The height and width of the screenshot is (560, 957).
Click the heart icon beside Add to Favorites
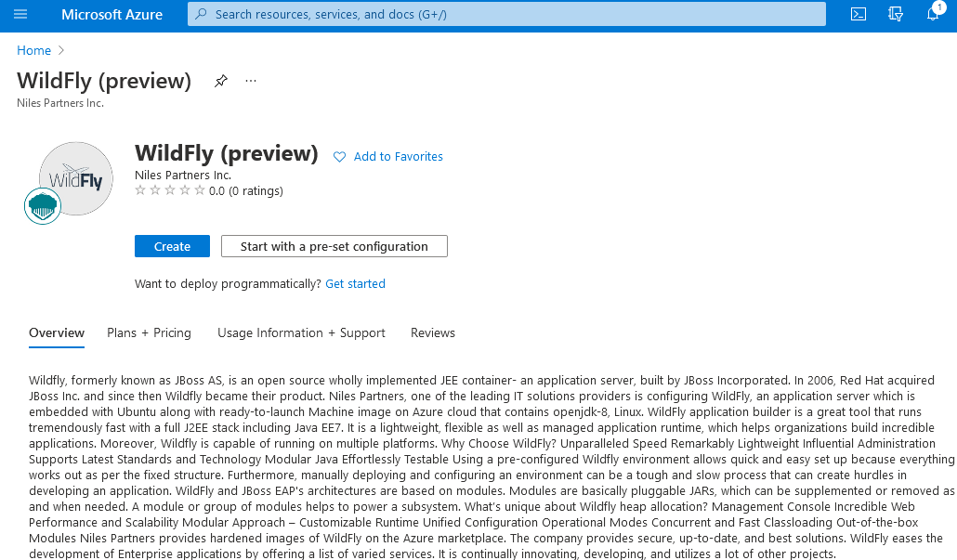339,157
